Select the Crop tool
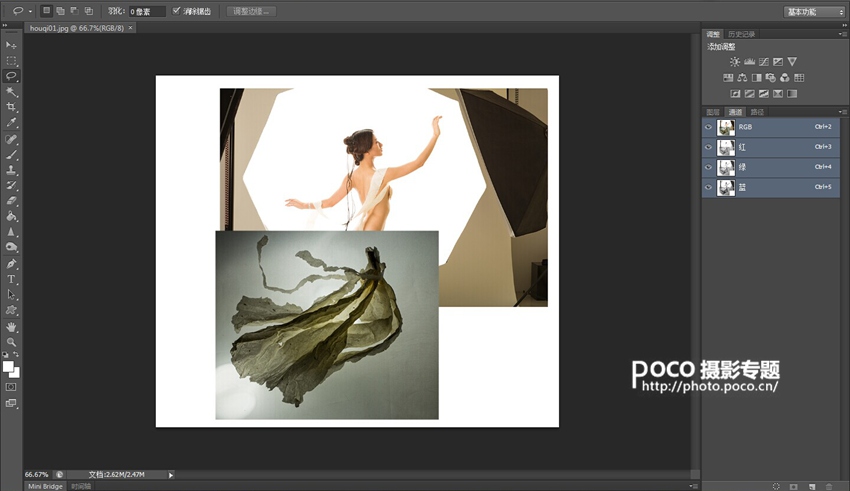 (11, 107)
